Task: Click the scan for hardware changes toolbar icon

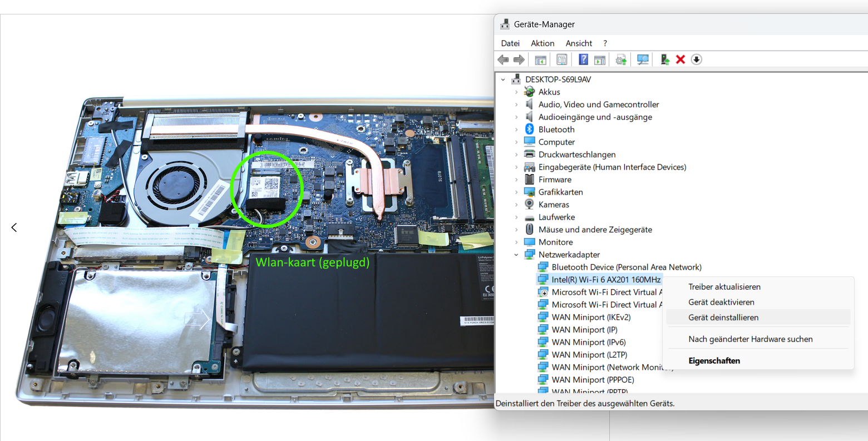Action: tap(642, 60)
